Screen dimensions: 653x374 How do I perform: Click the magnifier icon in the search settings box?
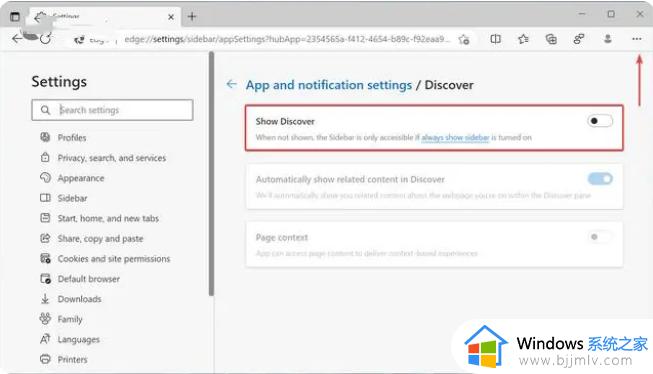pos(45,110)
